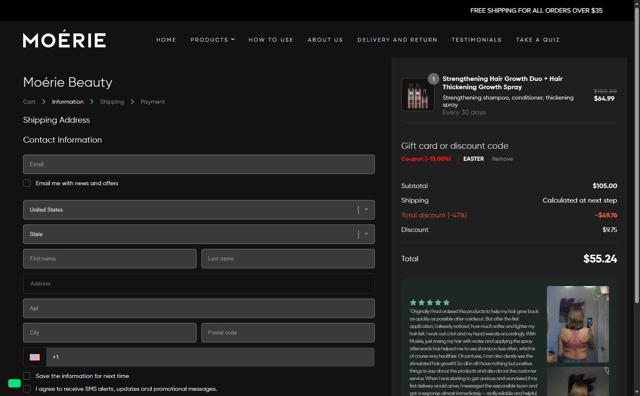
Task: Open the State dropdown
Action: point(199,234)
